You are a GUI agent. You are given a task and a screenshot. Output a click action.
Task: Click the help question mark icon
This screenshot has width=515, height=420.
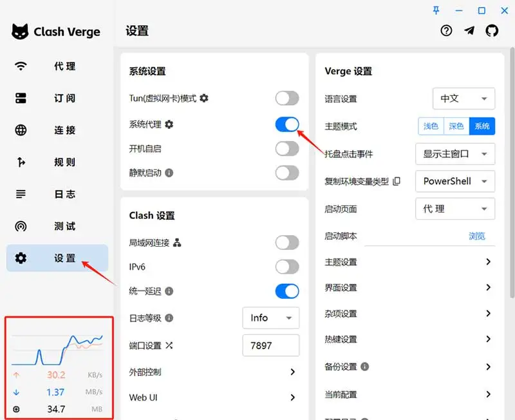point(446,30)
